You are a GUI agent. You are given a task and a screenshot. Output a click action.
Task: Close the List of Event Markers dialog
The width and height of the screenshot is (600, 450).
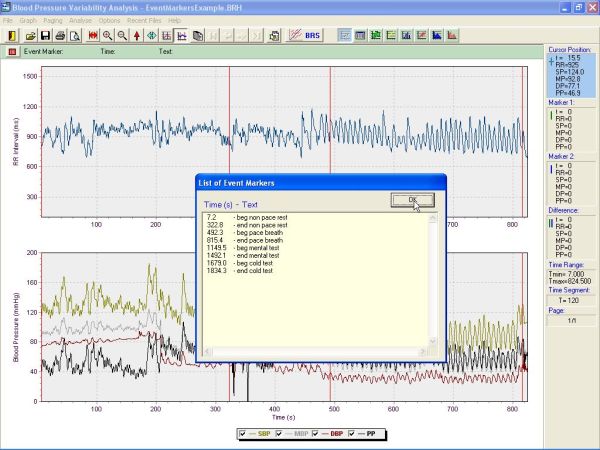coord(412,200)
